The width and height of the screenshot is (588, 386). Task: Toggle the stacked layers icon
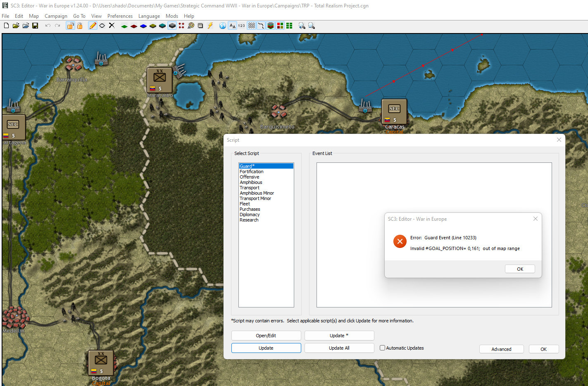271,26
